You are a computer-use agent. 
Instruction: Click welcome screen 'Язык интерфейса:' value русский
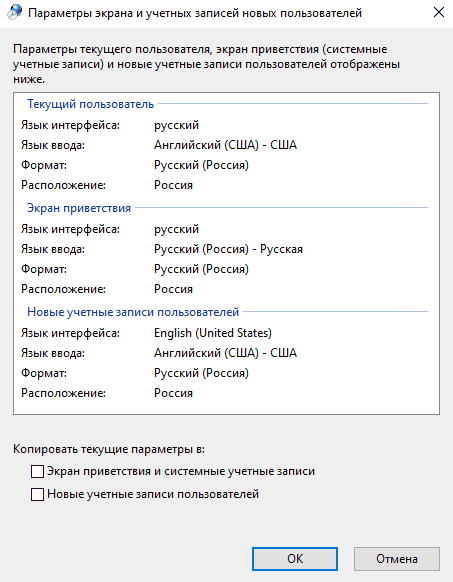tap(176, 229)
